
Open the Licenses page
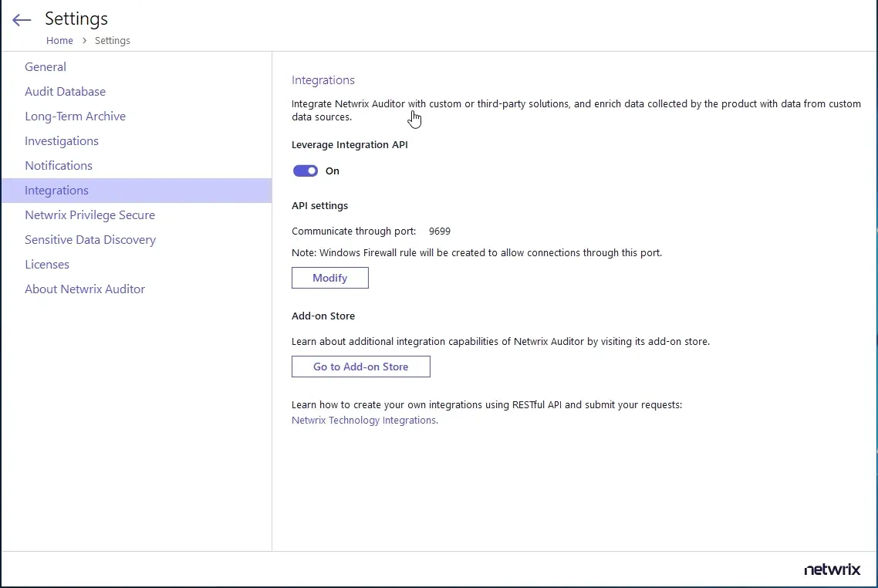(x=46, y=264)
